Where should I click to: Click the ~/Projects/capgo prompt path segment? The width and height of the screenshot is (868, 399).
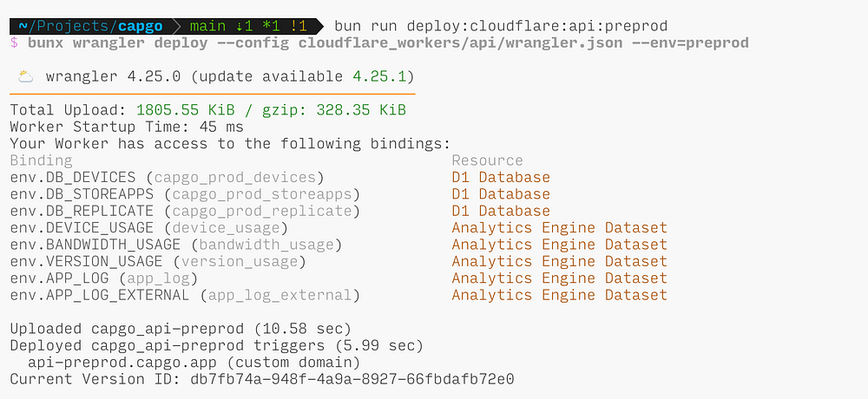click(x=91, y=26)
